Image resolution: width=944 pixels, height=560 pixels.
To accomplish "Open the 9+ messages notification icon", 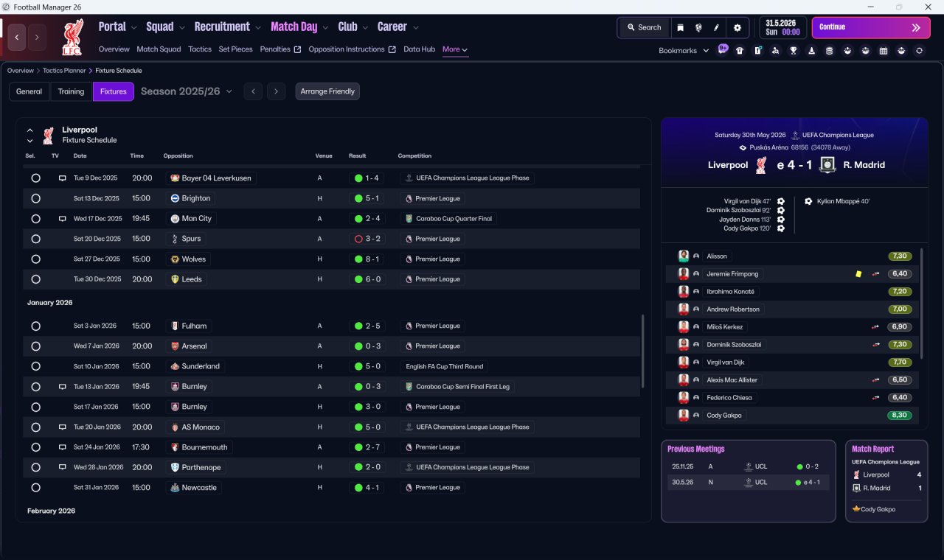I will click(723, 49).
